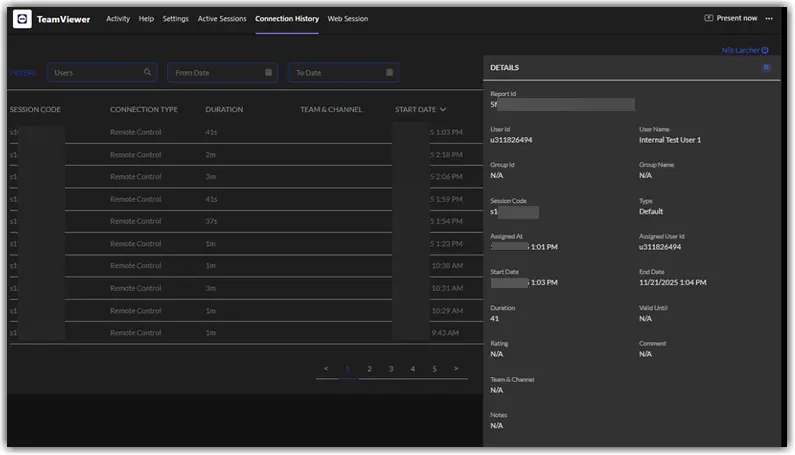Click the Connection Type column header

pos(144,110)
